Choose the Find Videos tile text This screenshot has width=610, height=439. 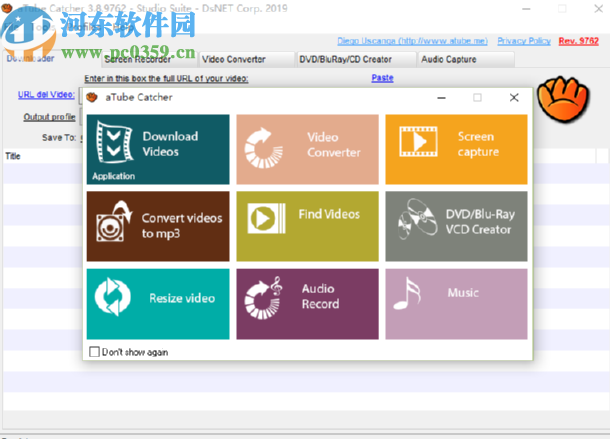click(x=329, y=214)
